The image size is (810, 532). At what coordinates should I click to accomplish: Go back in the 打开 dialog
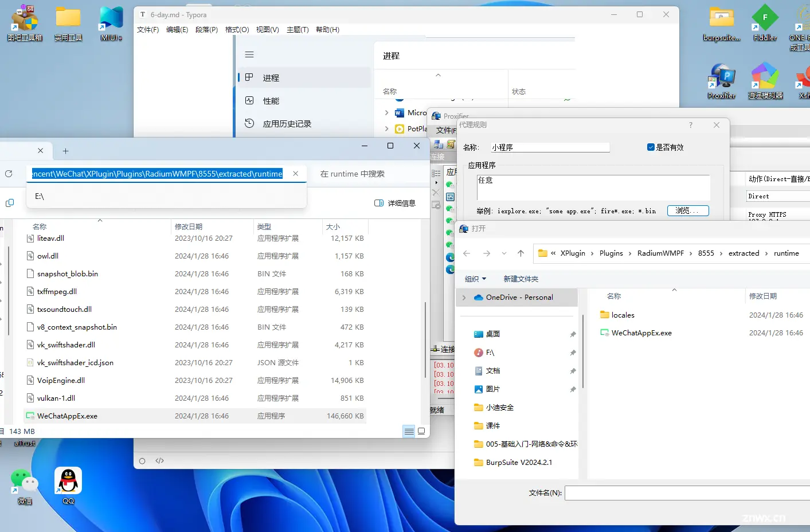click(467, 253)
